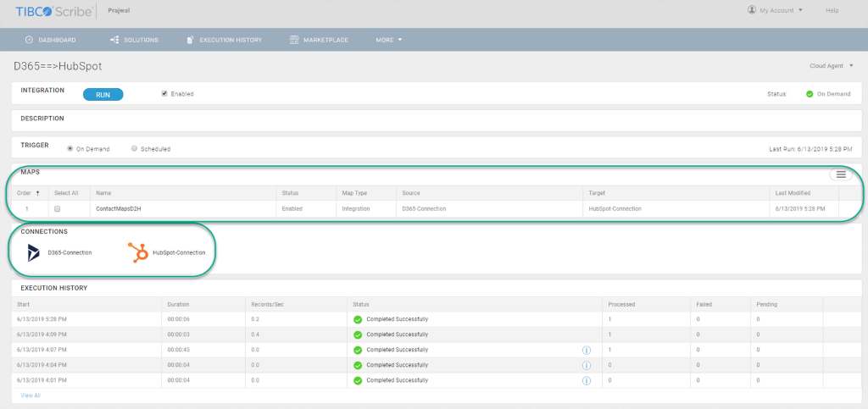Image resolution: width=868 pixels, height=409 pixels.
Task: Click the D365-Connection Dynamics icon
Action: click(x=34, y=252)
